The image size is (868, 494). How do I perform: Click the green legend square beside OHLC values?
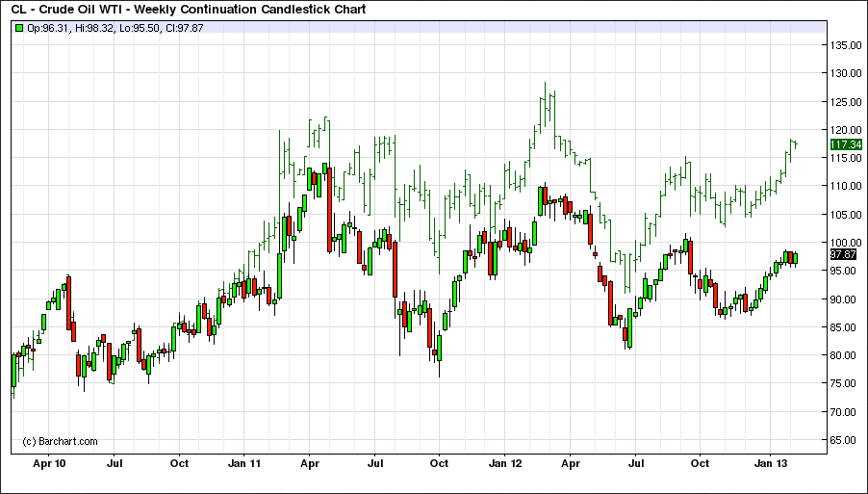point(18,28)
